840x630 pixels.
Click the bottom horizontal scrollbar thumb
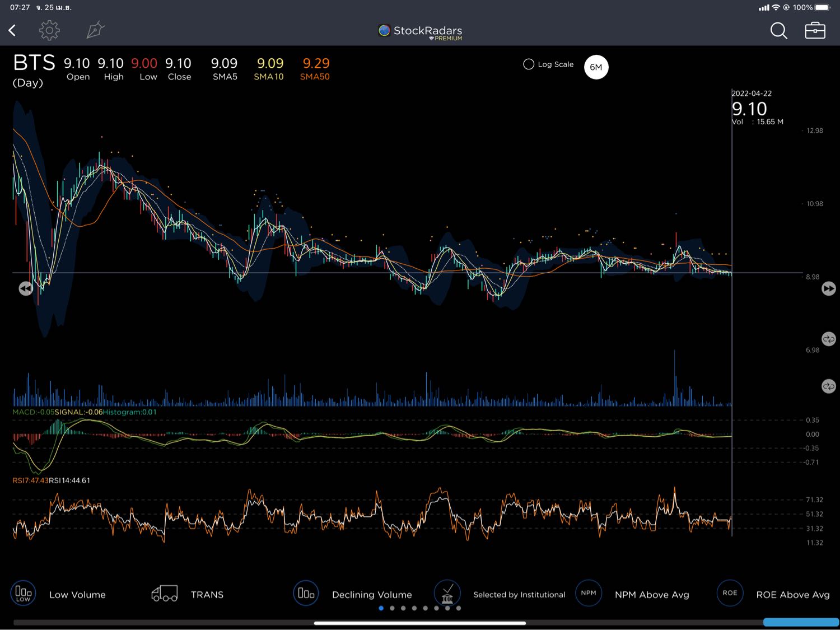coord(420,623)
